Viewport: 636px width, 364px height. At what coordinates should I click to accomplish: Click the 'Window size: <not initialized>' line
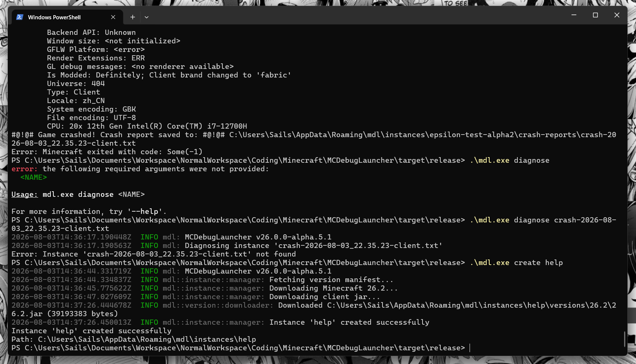pos(113,41)
